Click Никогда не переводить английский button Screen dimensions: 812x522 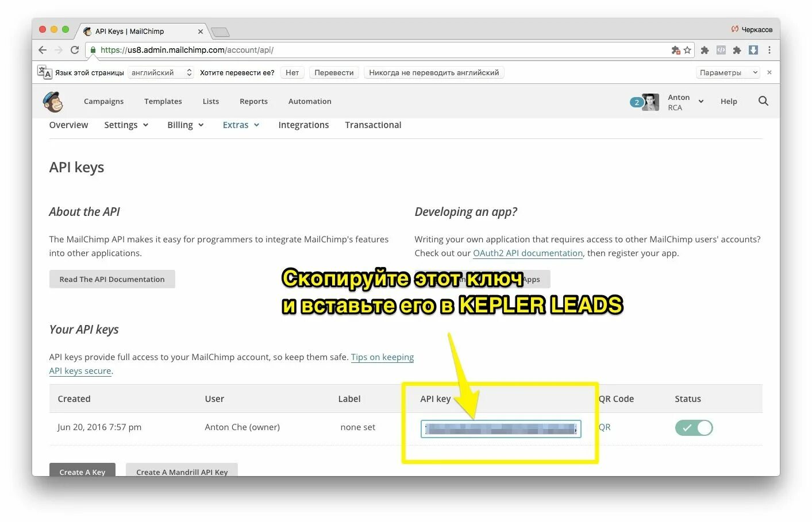[434, 72]
